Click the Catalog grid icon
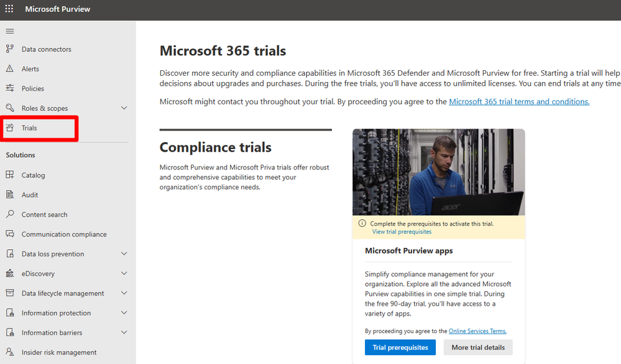This screenshot has width=621, height=364. point(10,175)
